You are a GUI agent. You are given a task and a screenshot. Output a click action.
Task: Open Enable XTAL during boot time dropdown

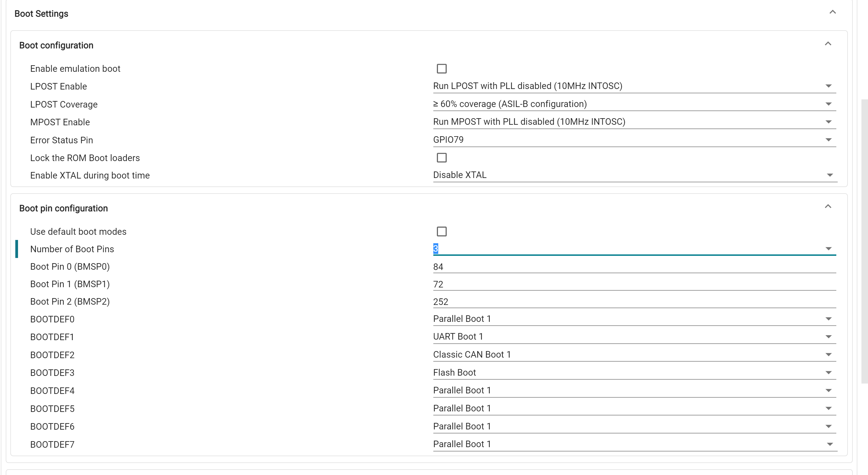(x=829, y=175)
